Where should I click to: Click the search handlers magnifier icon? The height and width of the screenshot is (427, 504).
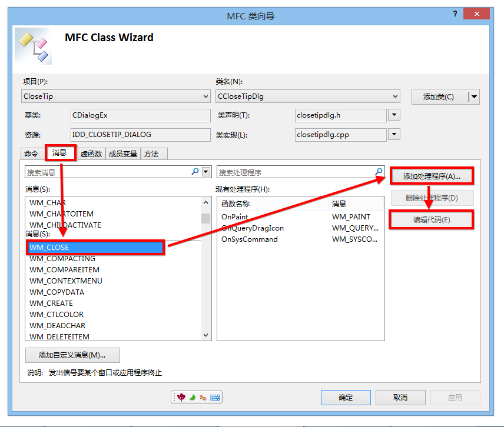click(379, 172)
